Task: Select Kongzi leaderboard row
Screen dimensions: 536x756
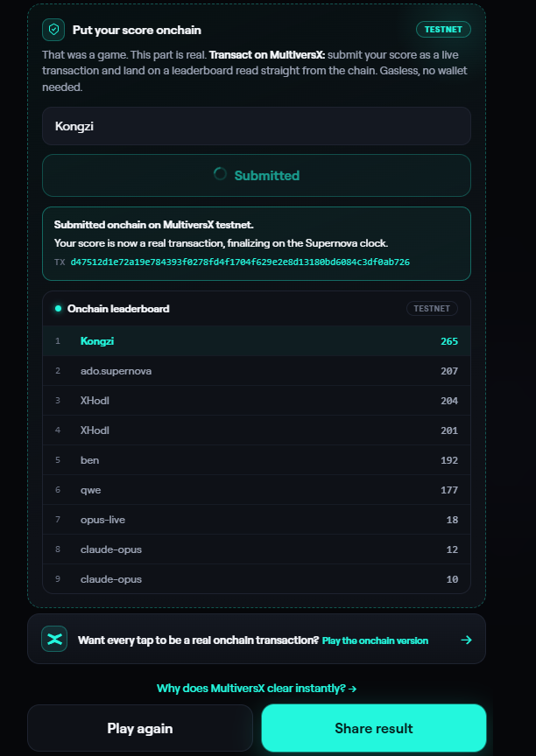Action: (x=257, y=341)
